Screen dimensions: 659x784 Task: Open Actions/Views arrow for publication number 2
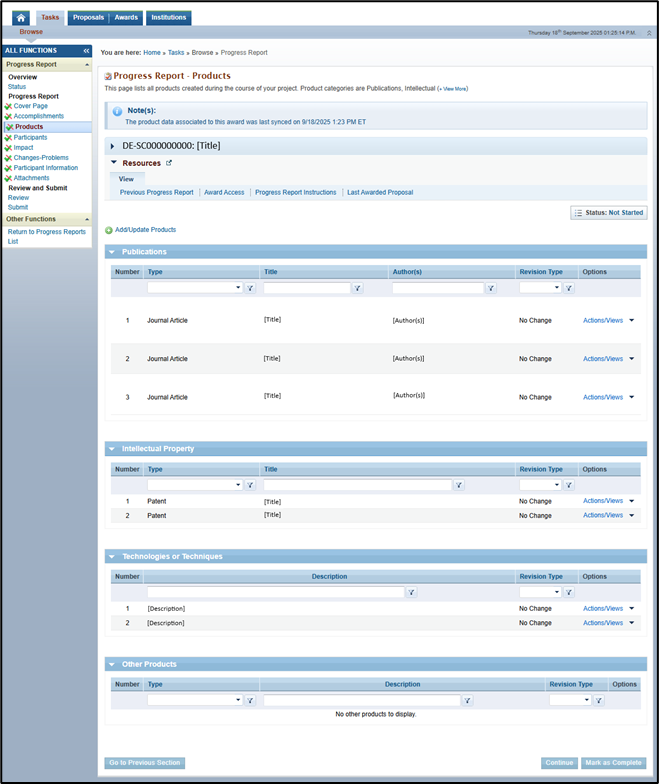(631, 359)
